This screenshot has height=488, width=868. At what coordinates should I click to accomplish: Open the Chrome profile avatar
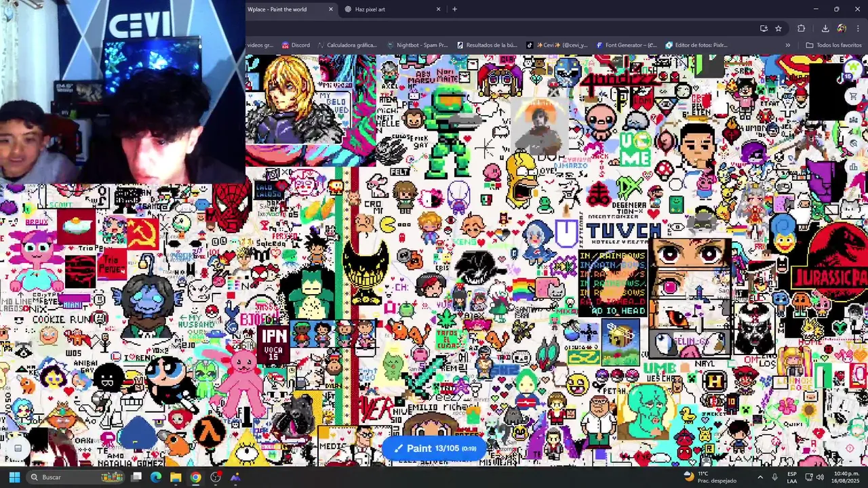coord(842,28)
